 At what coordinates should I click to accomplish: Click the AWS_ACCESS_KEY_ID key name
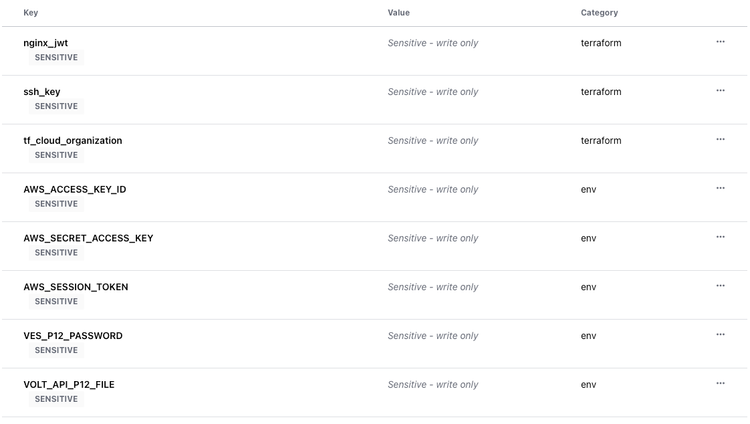(75, 189)
